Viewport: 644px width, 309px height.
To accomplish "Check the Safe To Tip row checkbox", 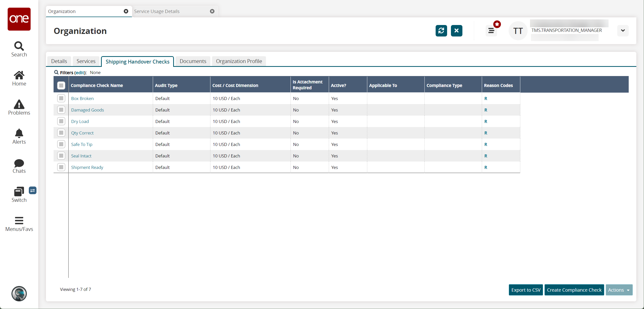I will 61,144.
